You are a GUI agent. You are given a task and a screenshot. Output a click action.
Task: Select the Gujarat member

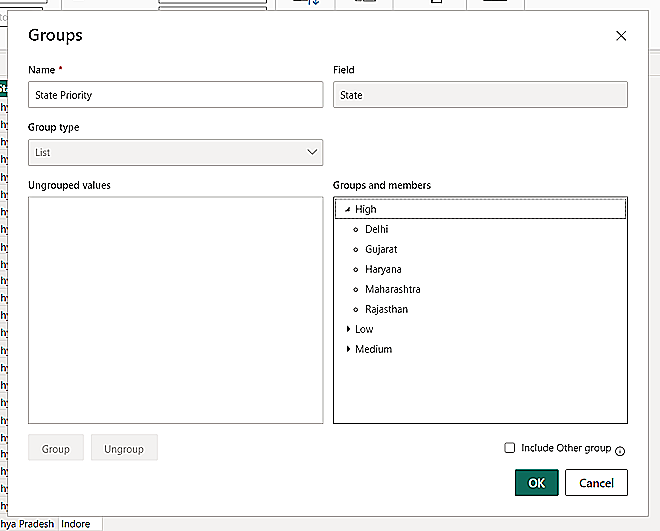click(x=381, y=249)
